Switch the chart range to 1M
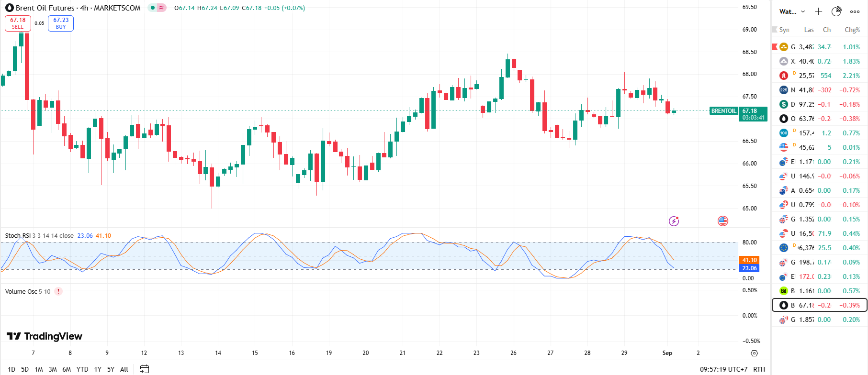Screen dimensions: 868x375 39,369
